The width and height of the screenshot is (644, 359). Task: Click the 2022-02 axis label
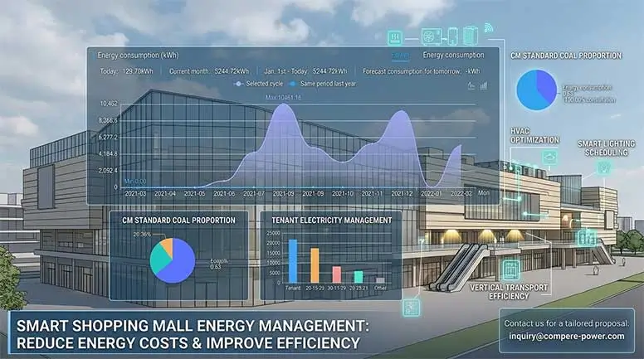click(x=461, y=193)
